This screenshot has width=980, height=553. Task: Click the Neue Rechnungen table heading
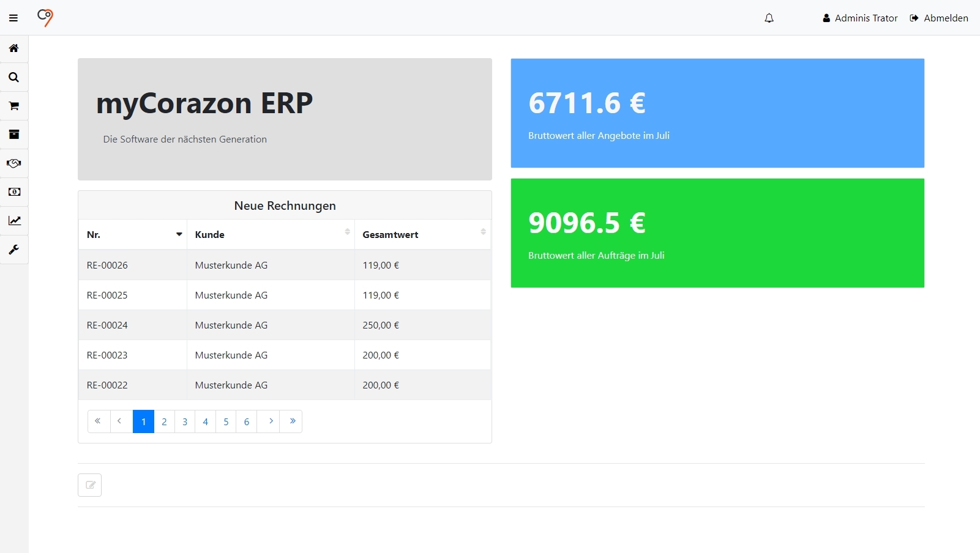click(285, 206)
